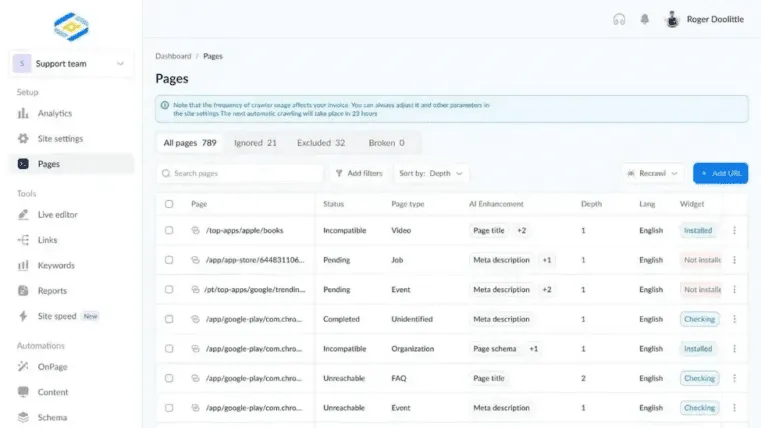
Task: Click the headphones support icon
Action: (619, 20)
